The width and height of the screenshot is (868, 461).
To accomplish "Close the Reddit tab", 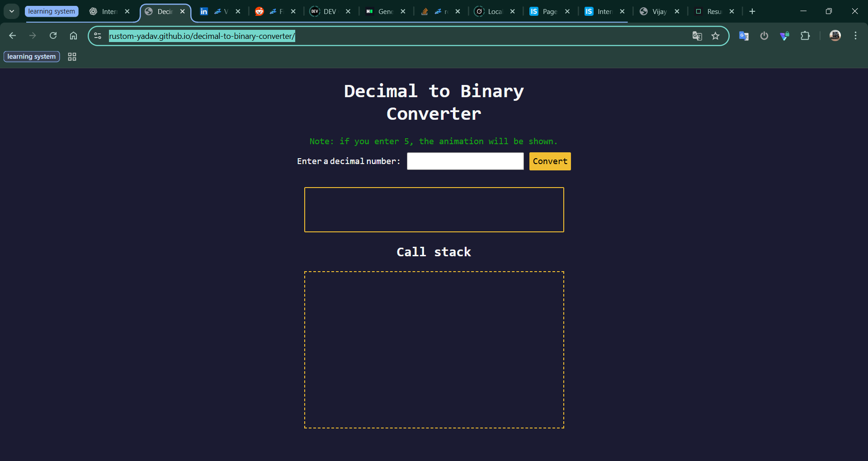I will point(293,11).
